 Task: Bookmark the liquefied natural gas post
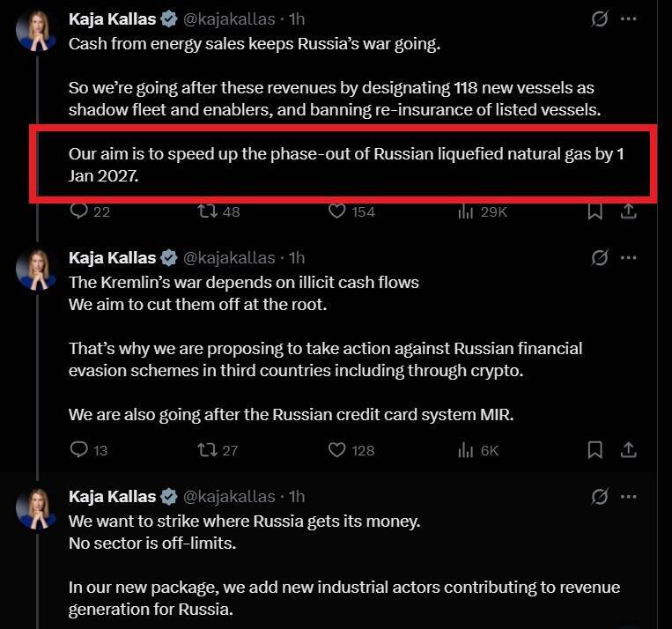(595, 211)
